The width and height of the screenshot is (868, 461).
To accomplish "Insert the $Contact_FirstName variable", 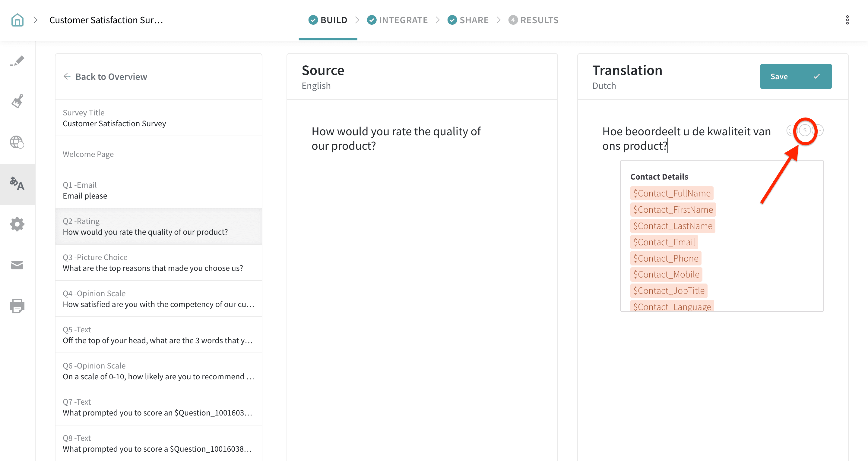I will (673, 209).
